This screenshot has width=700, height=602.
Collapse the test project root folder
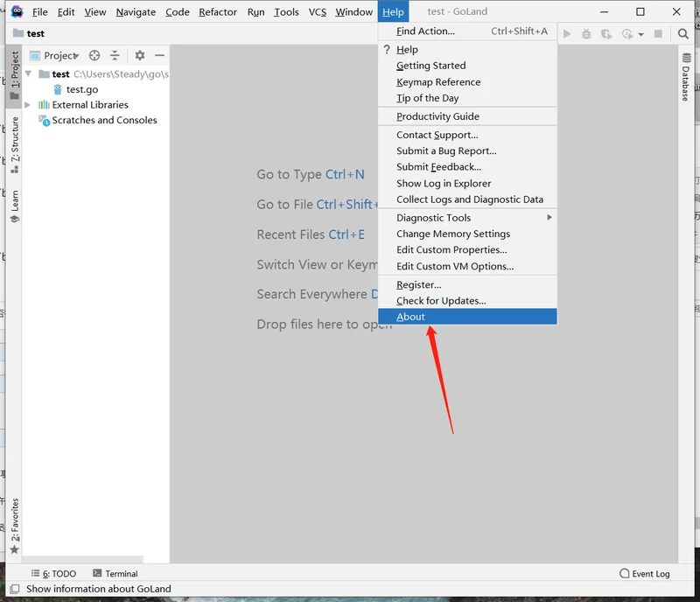click(x=29, y=74)
